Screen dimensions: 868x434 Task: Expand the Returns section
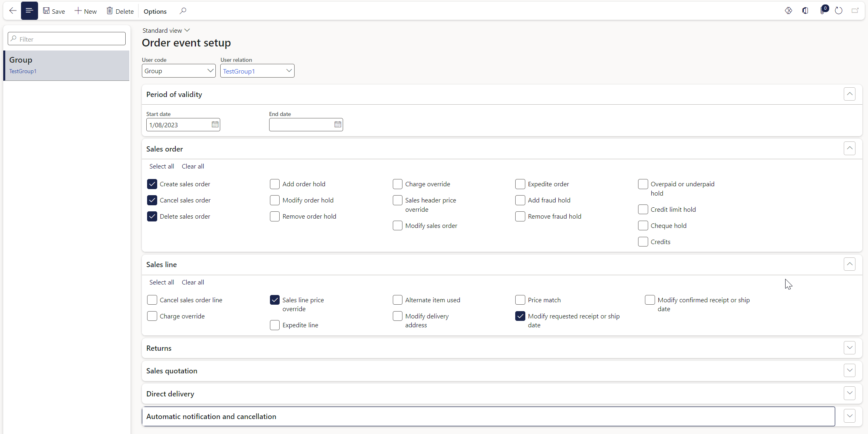pos(849,348)
